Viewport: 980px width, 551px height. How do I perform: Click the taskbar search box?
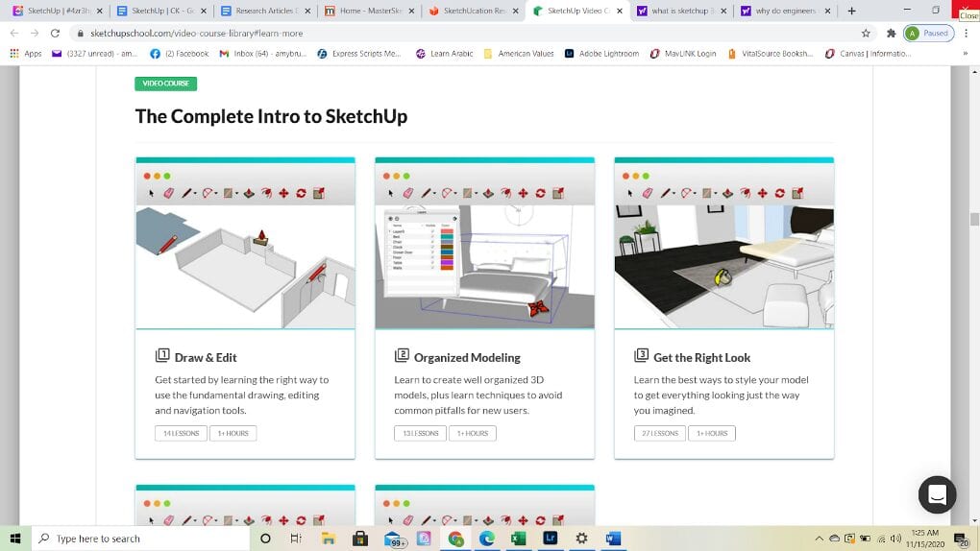pos(140,539)
